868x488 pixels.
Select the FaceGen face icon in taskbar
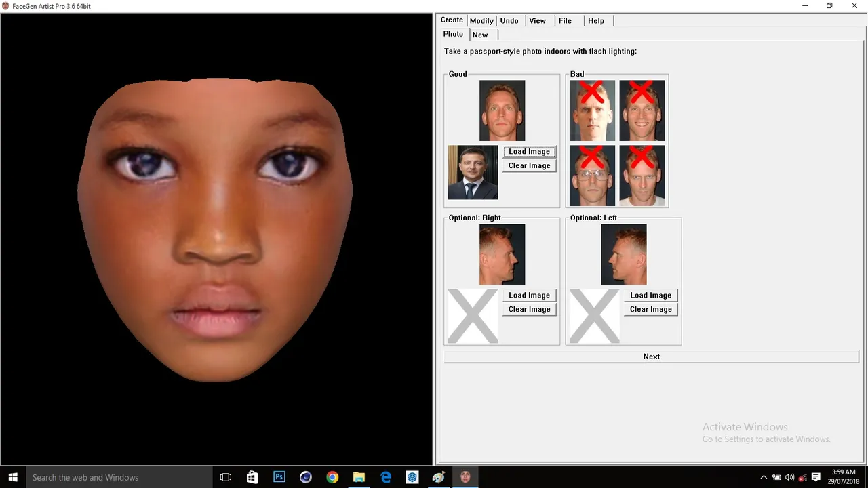465,477
